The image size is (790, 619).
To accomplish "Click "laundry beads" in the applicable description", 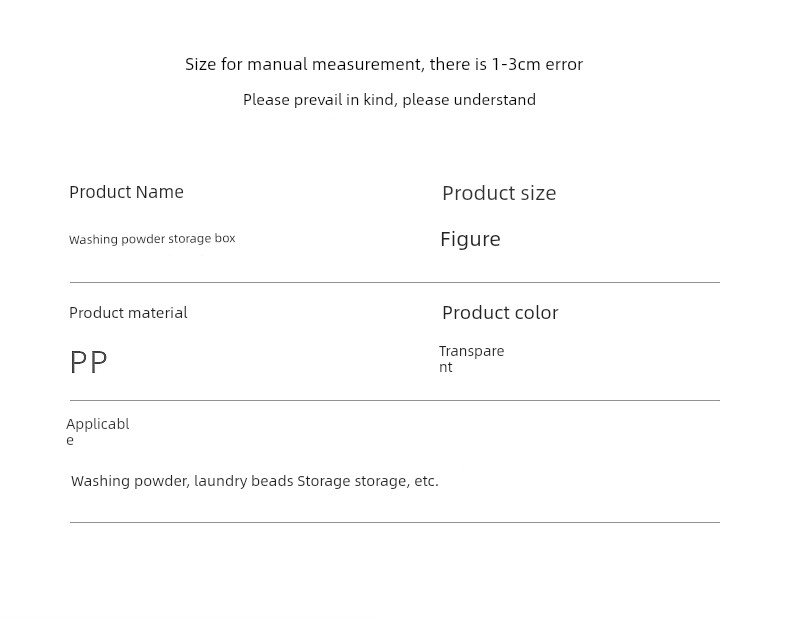I will click(243, 481).
